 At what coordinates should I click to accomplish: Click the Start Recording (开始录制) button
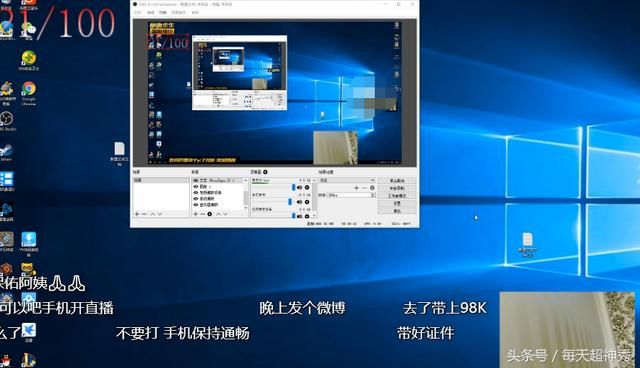[397, 188]
